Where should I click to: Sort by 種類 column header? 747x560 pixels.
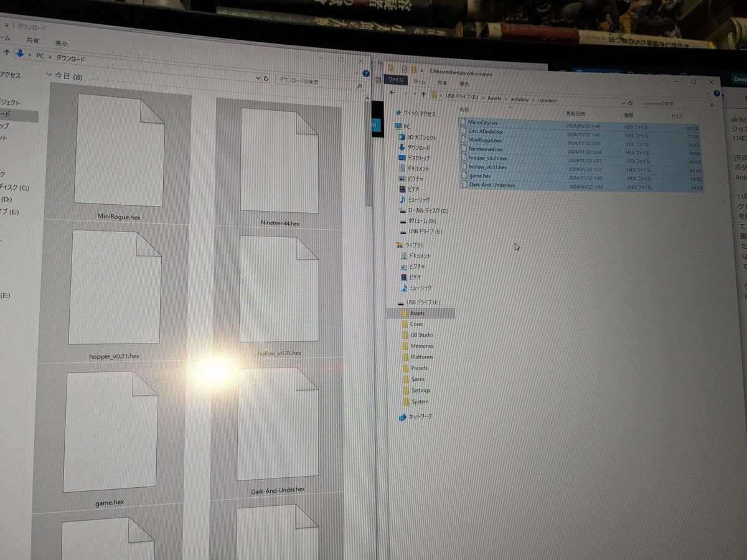tap(629, 116)
